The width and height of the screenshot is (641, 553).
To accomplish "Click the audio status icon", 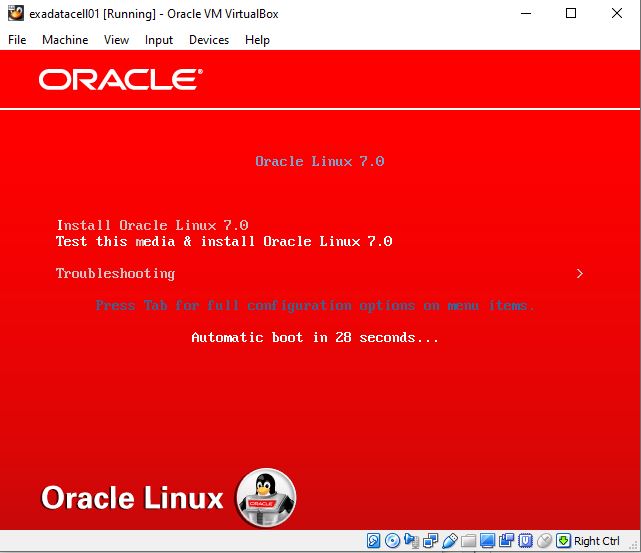I will [x=411, y=541].
